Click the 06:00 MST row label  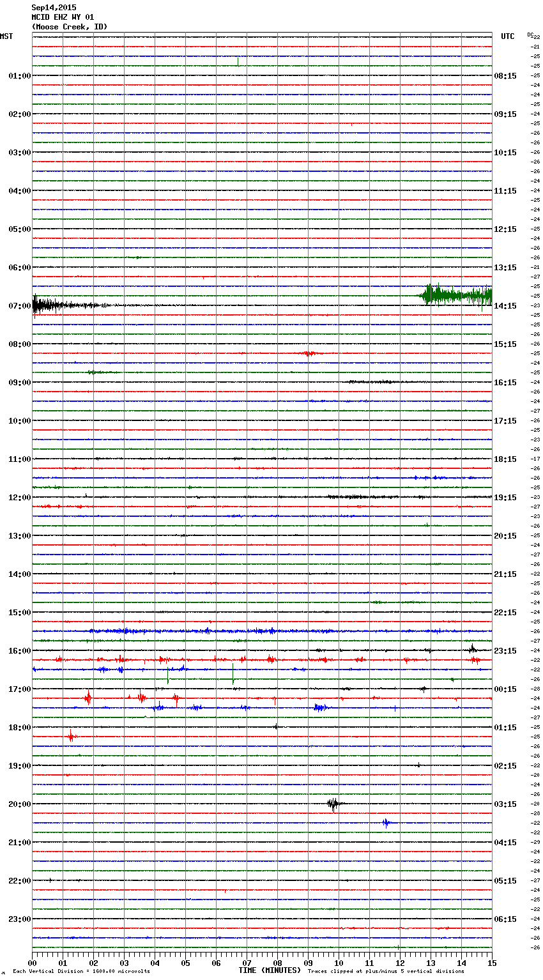(19, 268)
